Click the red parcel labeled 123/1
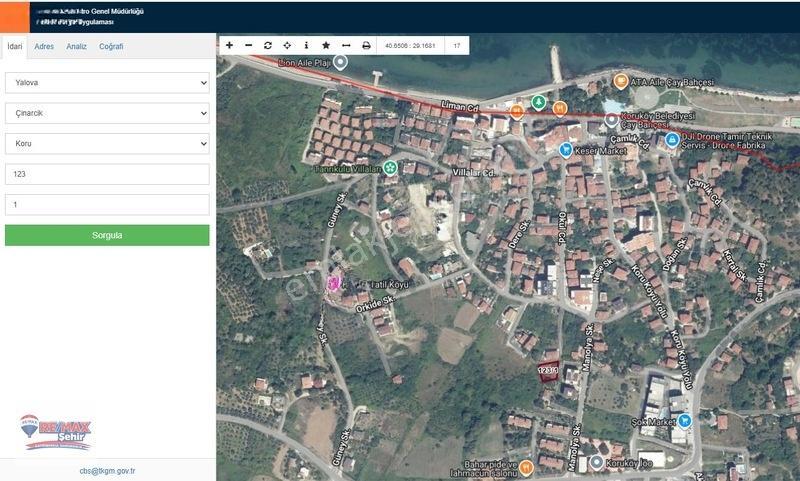The width and height of the screenshot is (800, 481). pyautogui.click(x=548, y=372)
